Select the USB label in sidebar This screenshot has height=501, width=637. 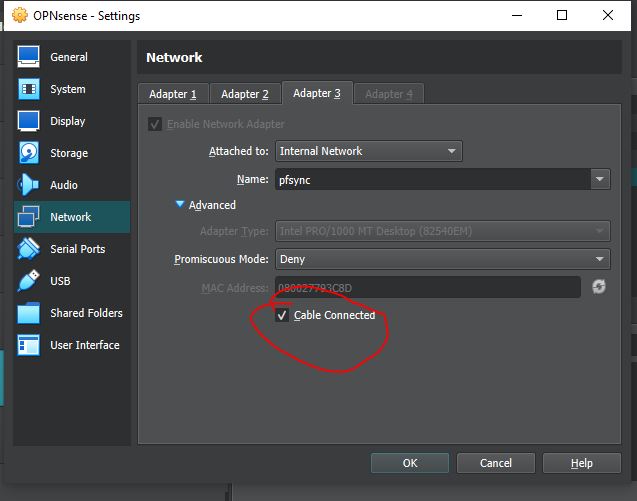pos(60,281)
